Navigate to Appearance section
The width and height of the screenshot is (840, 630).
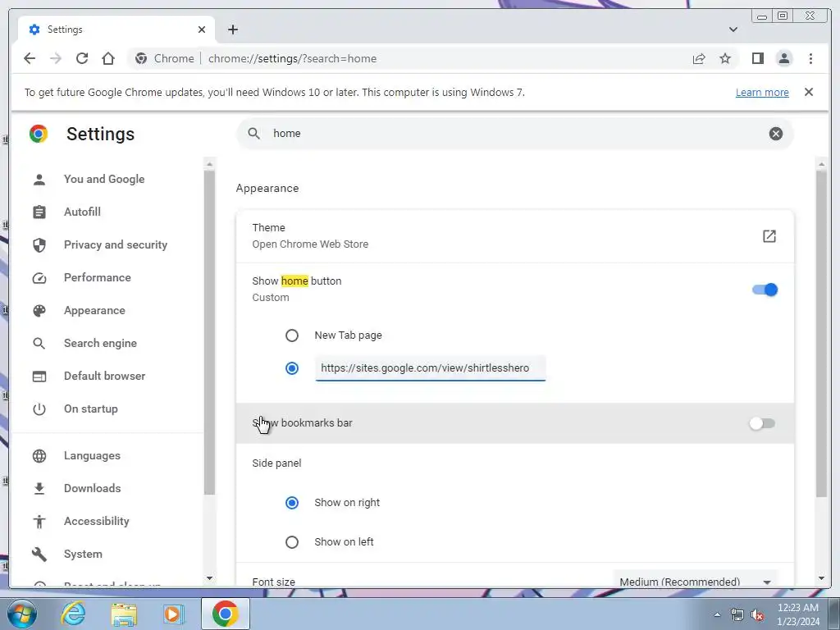[x=94, y=310]
